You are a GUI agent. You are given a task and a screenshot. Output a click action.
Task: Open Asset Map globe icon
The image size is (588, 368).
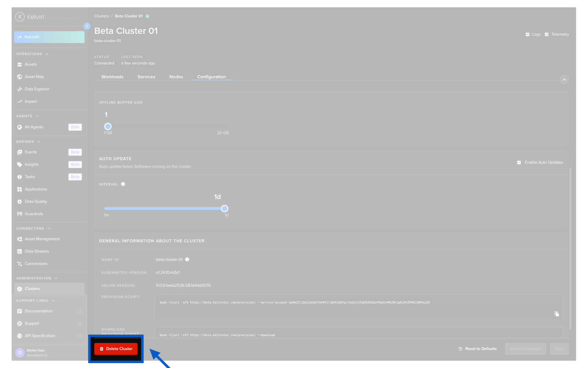click(20, 77)
